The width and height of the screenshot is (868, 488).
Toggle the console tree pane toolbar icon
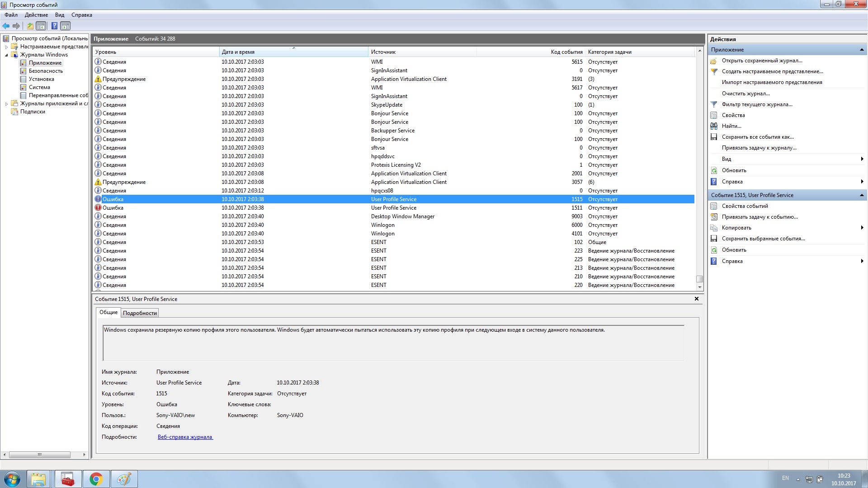[x=41, y=26]
